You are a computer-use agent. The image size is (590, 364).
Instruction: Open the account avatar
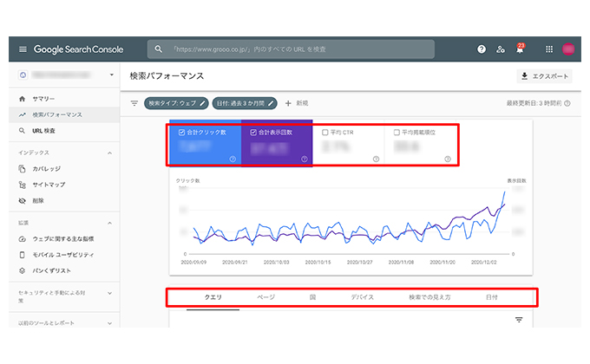(x=568, y=49)
